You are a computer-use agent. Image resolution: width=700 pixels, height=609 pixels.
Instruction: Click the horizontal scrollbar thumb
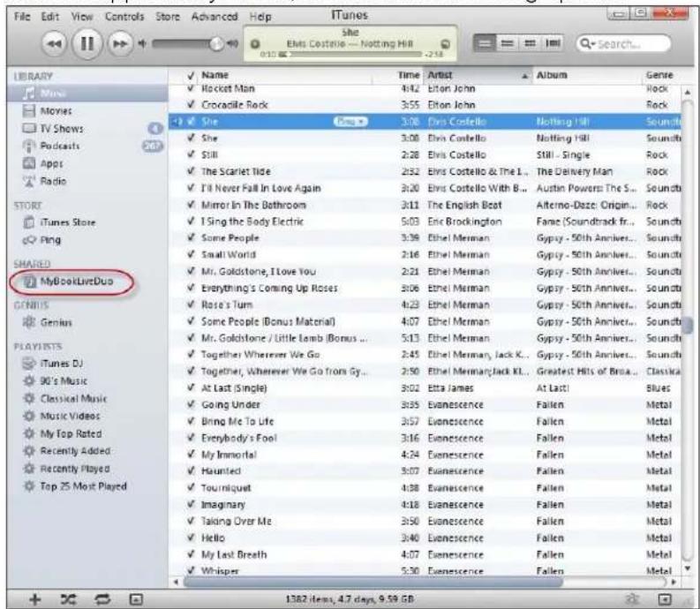point(373,583)
